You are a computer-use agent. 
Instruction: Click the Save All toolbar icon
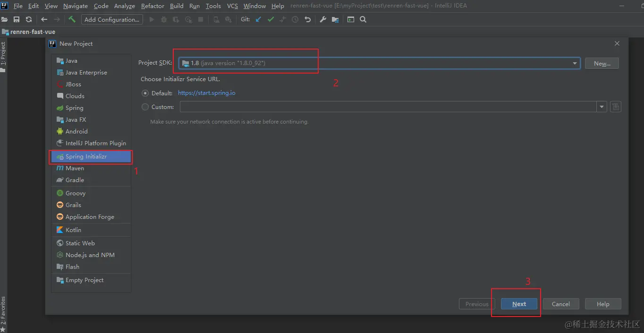click(17, 19)
